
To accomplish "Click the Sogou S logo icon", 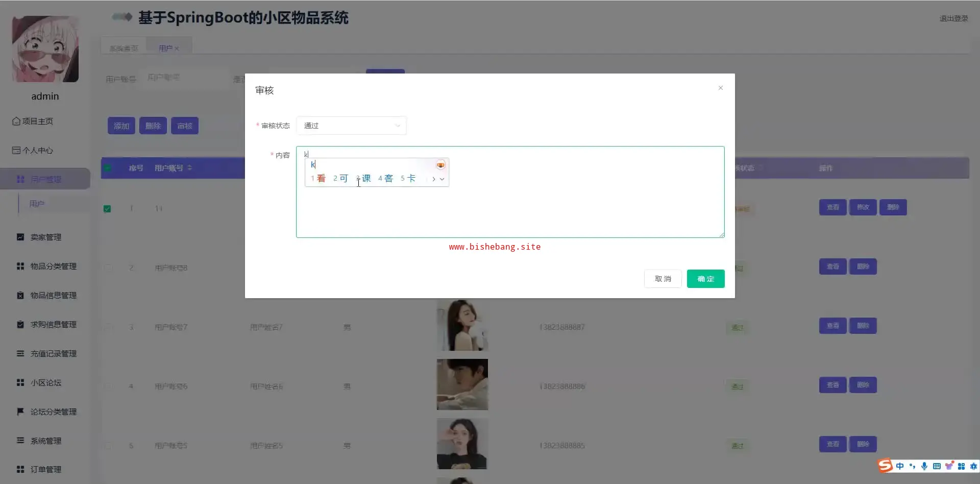I will tap(885, 465).
